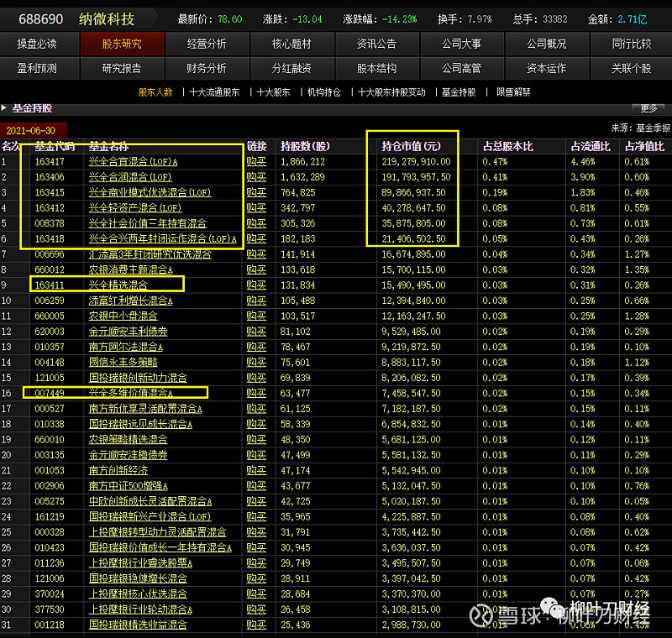Open fund 南方中证500增强A
The image size is (672, 638).
click(129, 486)
